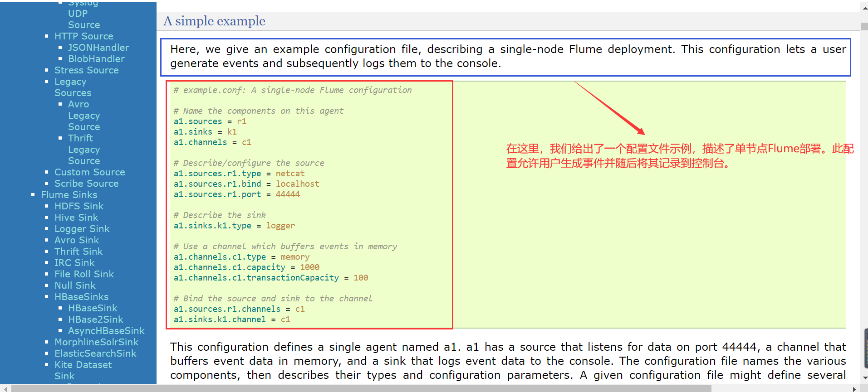Click the 'a1.sinks = k1' config line

(205, 132)
